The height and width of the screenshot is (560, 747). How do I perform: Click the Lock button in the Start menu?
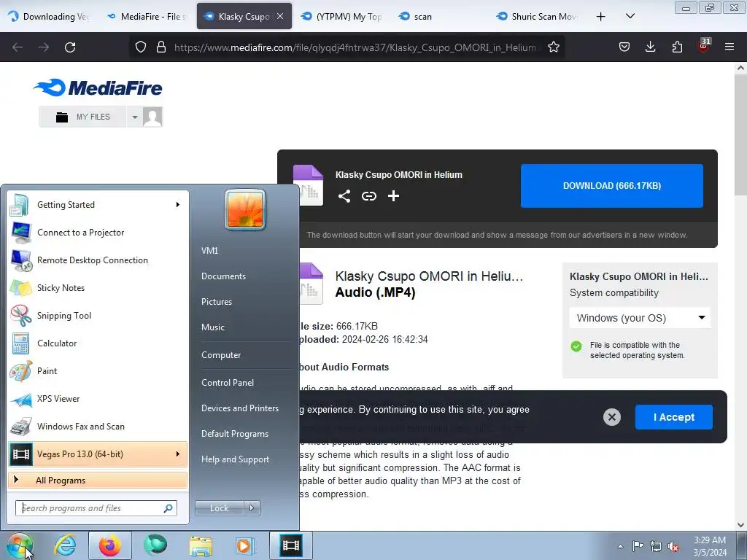[219, 508]
